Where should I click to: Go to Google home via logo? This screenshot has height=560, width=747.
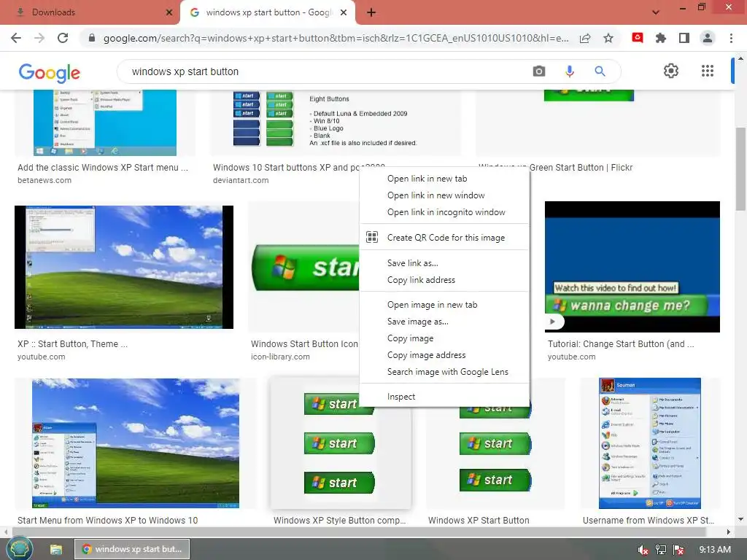pos(50,72)
